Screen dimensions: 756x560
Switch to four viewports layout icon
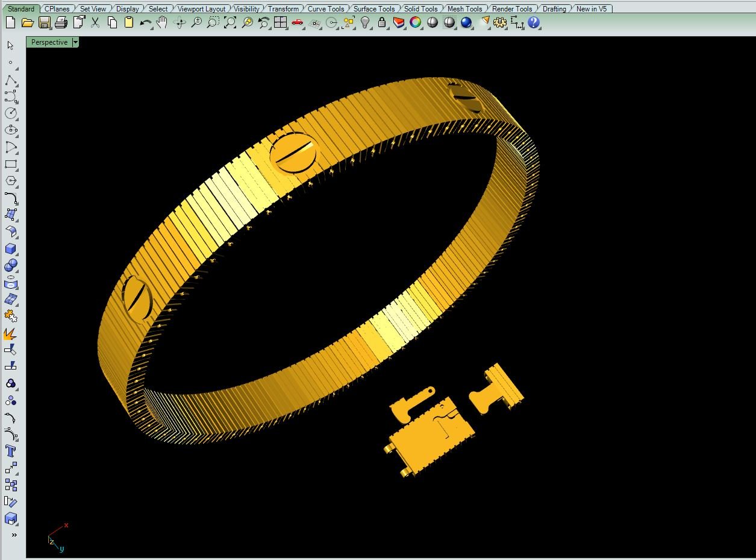pyautogui.click(x=280, y=23)
